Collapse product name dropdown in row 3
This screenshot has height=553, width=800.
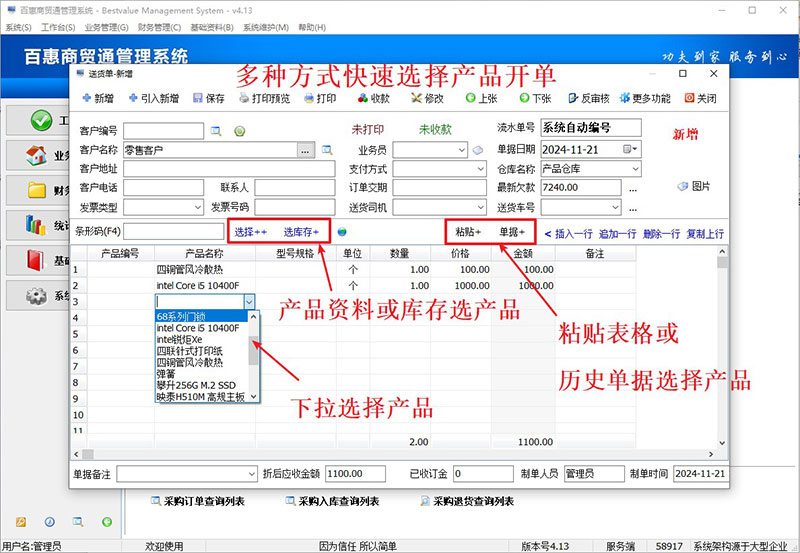[249, 301]
